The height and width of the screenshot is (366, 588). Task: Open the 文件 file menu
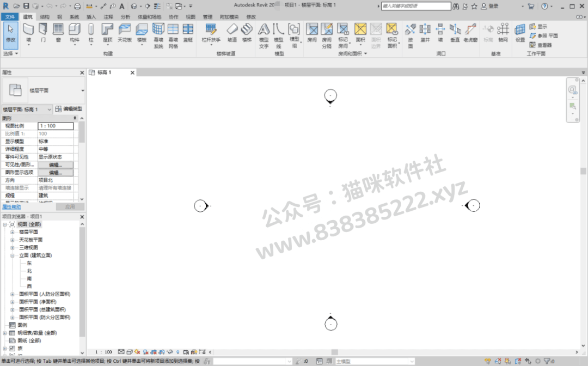tap(10, 17)
